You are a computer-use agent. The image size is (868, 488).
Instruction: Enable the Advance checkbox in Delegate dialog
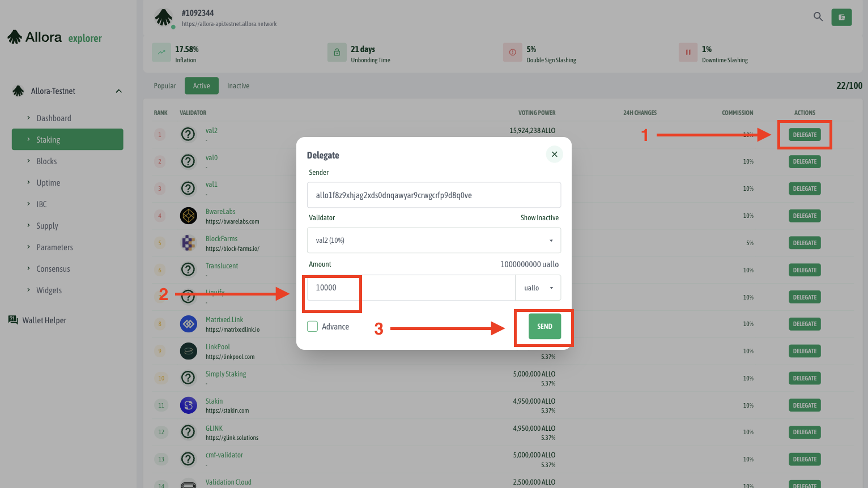click(x=312, y=326)
